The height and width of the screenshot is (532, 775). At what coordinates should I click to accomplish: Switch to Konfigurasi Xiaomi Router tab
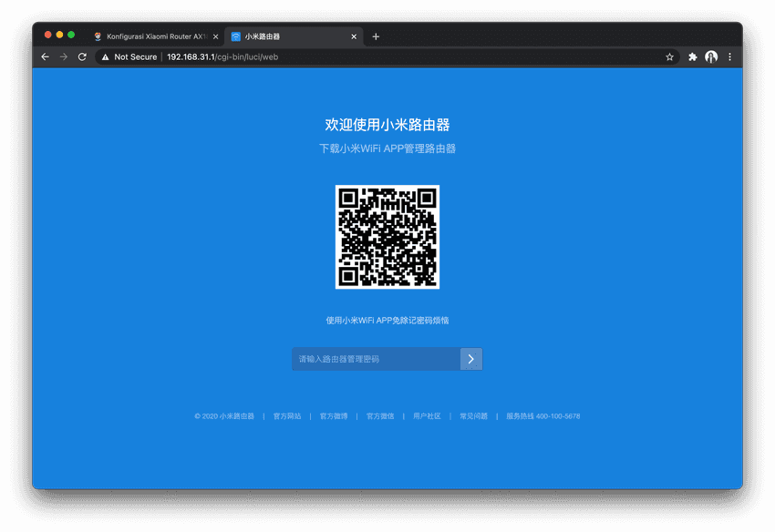tap(155, 36)
